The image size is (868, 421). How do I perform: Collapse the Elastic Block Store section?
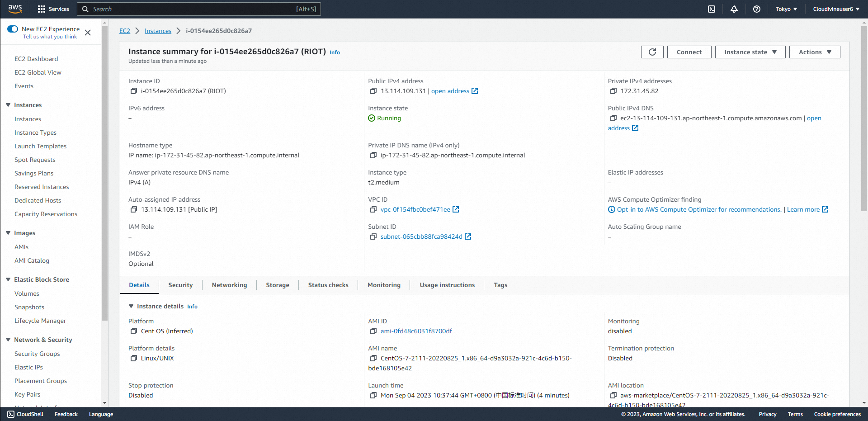[x=8, y=279]
